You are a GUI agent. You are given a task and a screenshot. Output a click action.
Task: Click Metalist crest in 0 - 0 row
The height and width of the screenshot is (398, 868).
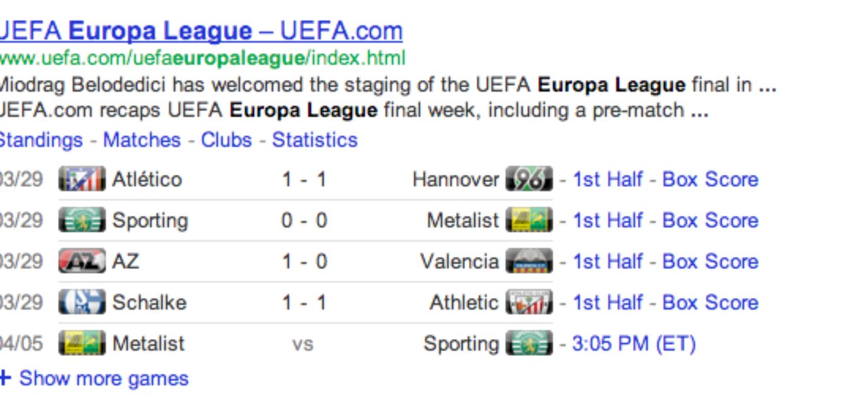pos(529,220)
